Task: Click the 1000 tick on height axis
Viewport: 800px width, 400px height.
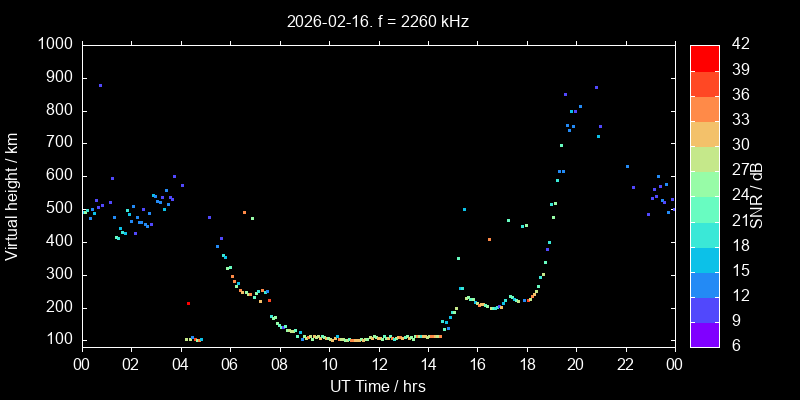Action: (54, 44)
